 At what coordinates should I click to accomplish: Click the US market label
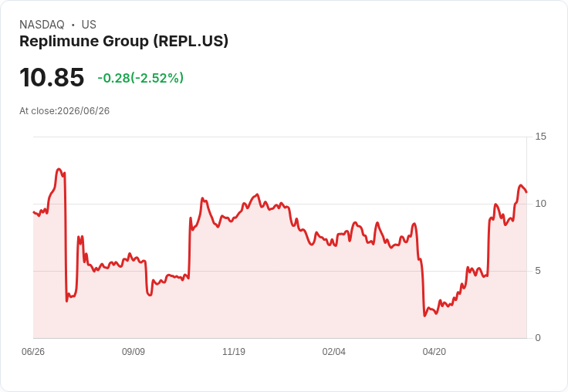point(89,25)
